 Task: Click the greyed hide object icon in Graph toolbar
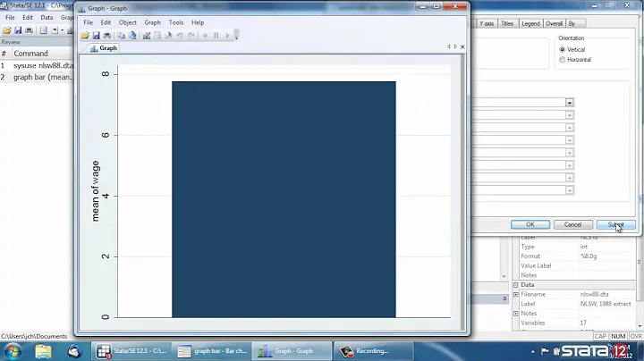click(157, 36)
